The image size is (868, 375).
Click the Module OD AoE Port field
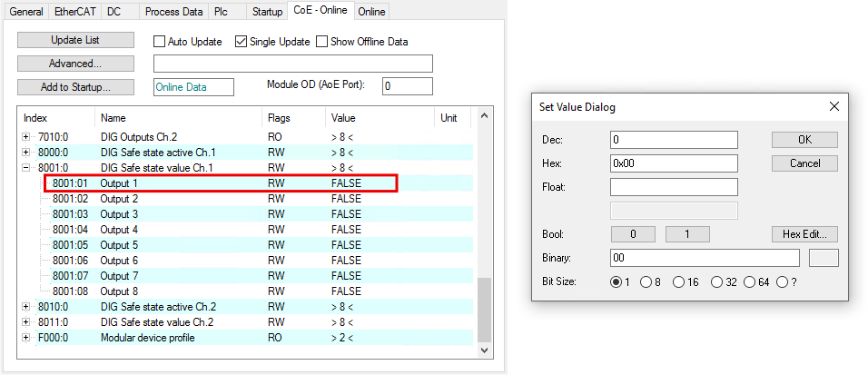point(408,86)
